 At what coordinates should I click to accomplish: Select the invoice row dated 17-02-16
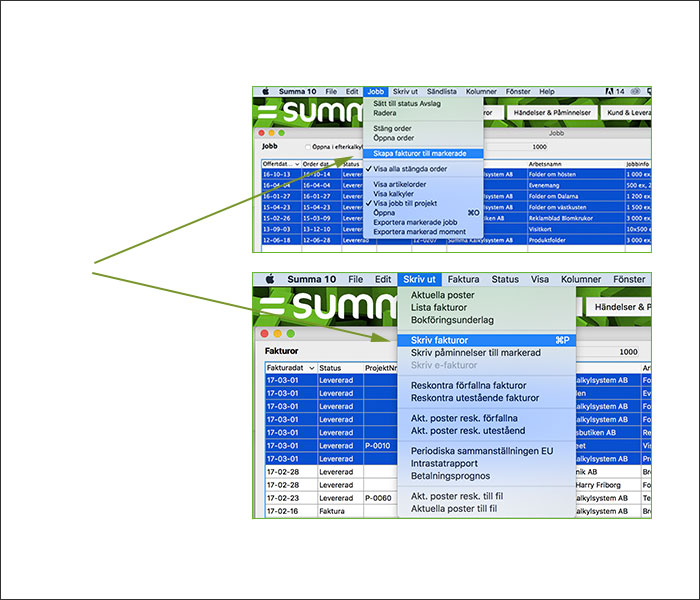click(x=458, y=511)
